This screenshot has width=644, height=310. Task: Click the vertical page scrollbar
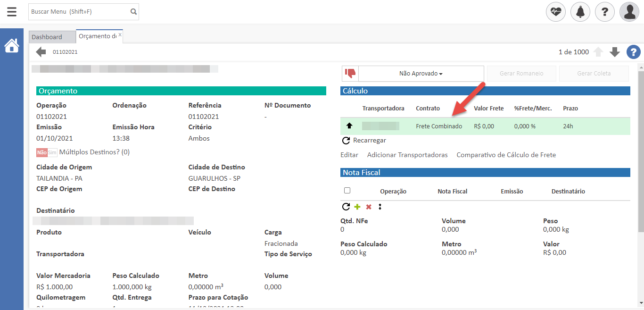click(x=640, y=151)
